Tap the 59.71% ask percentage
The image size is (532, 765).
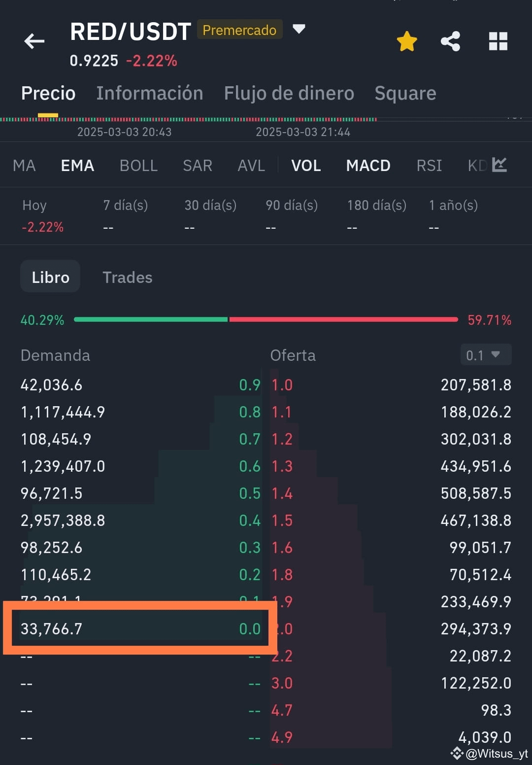click(489, 320)
